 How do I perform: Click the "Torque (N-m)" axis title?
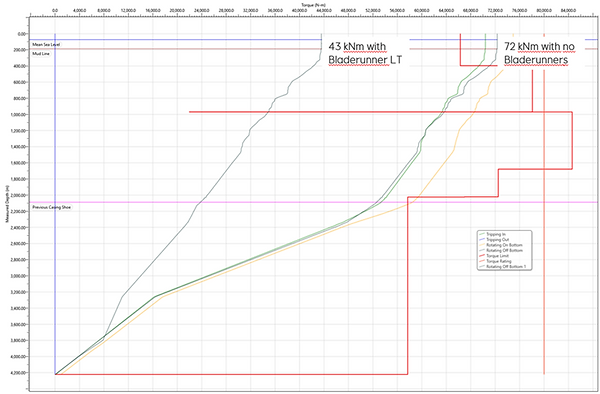pyautogui.click(x=313, y=4)
